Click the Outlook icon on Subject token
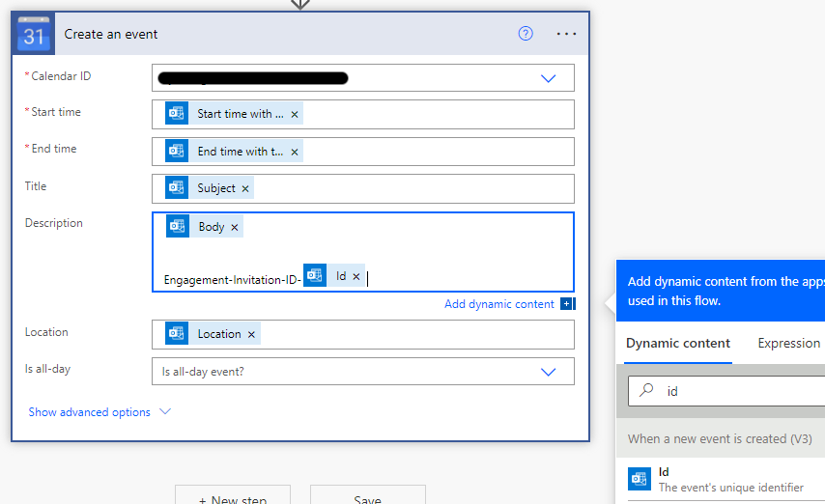This screenshot has width=825, height=504. [x=176, y=188]
